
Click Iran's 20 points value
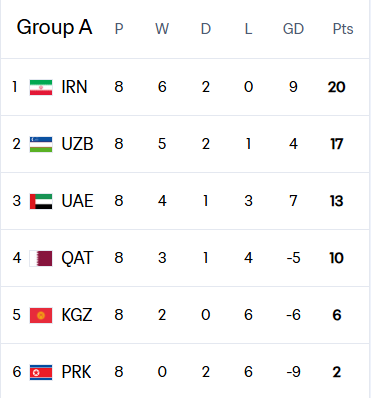point(336,87)
